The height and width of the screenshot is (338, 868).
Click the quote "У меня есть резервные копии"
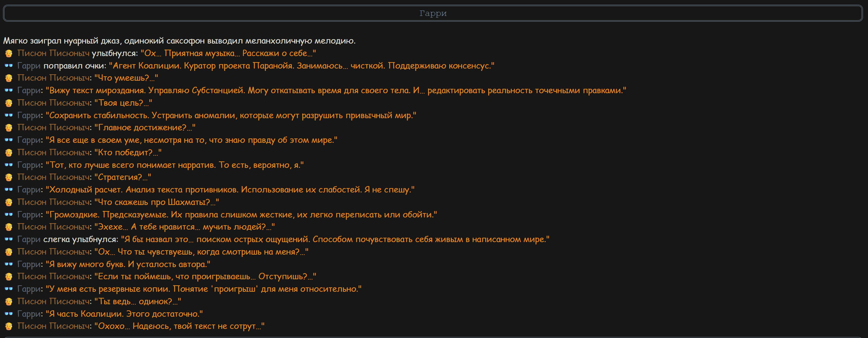click(203, 289)
